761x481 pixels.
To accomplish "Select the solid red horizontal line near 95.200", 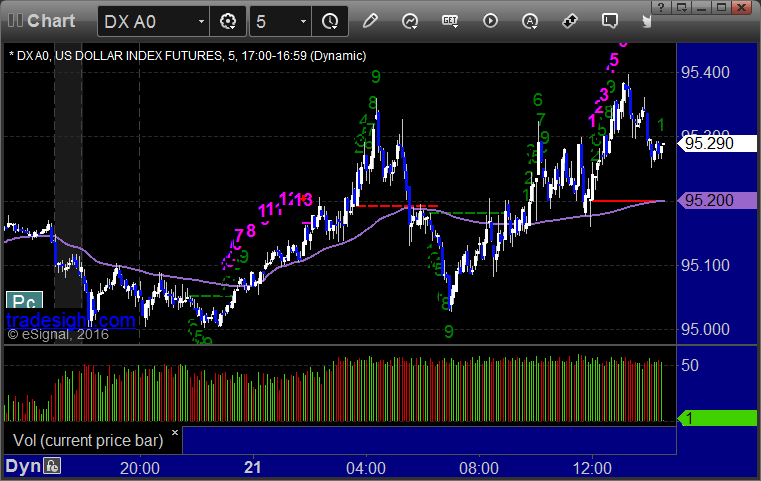I will (x=625, y=200).
